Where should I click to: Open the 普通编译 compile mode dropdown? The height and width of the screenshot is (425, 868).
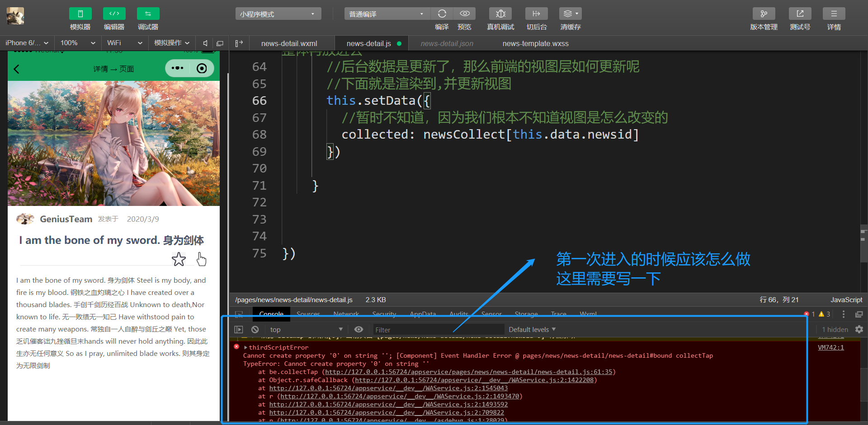click(x=388, y=14)
